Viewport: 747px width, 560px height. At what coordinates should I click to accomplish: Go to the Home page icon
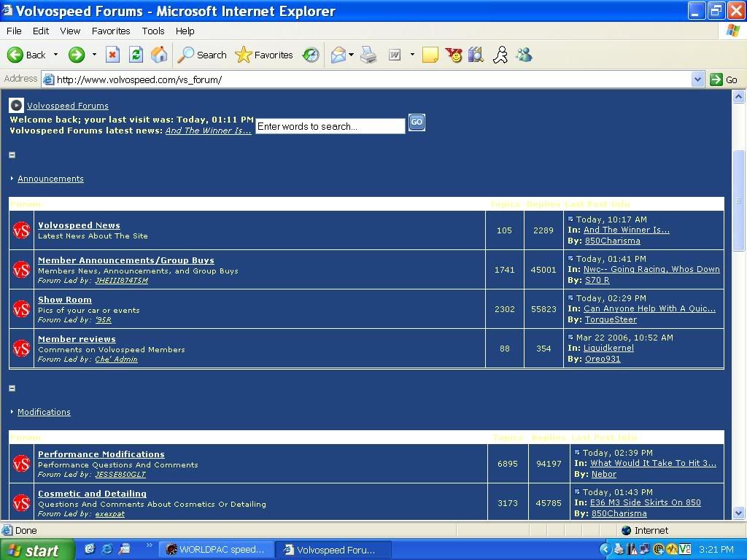159,55
